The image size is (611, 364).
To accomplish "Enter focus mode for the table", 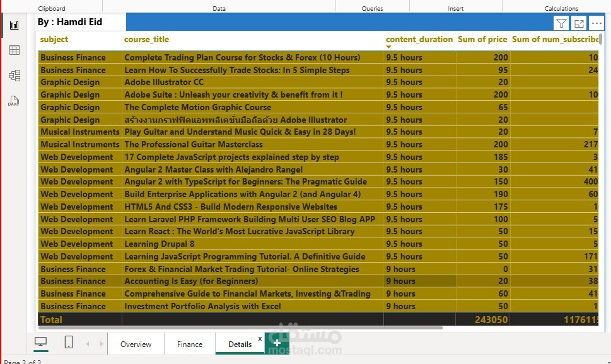I will pyautogui.click(x=579, y=23).
